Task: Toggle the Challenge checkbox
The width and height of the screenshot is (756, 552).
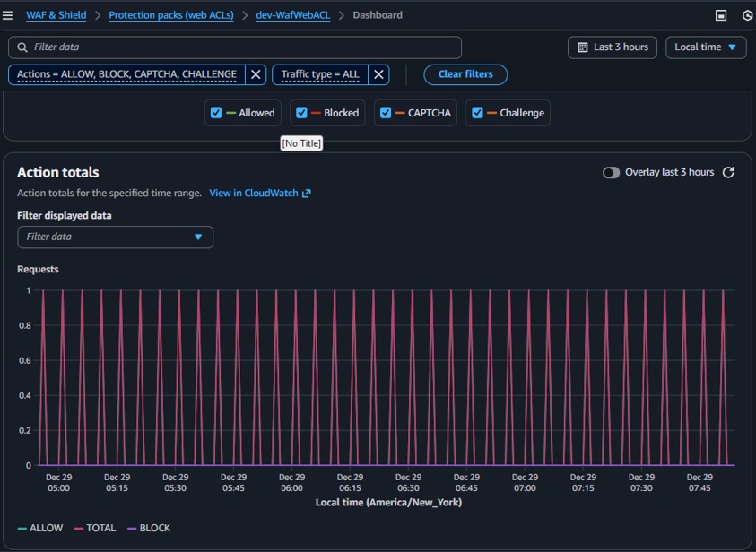Action: pyautogui.click(x=477, y=113)
